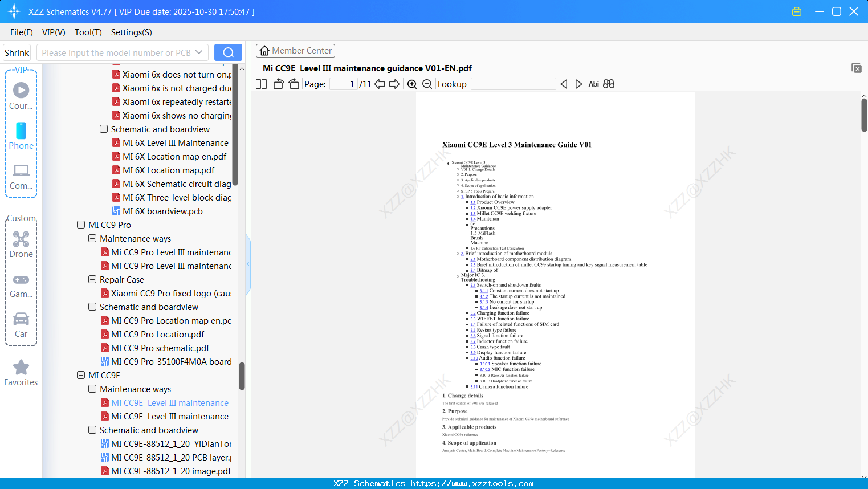
Task: Open MI CC9E-88512_1_20 YiDianTor file
Action: coord(172,443)
